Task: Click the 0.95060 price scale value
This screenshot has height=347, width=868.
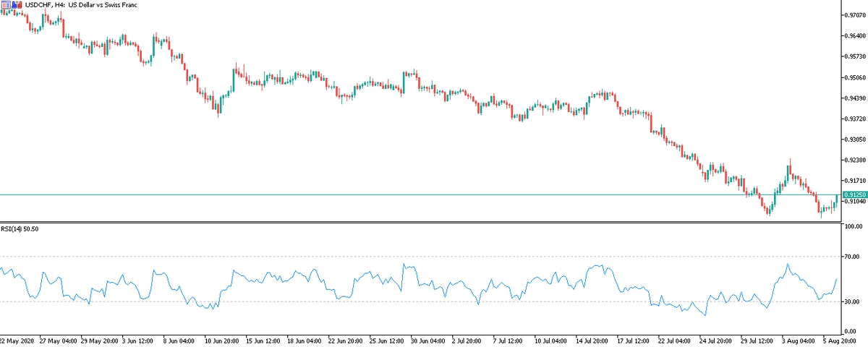Action: point(855,77)
